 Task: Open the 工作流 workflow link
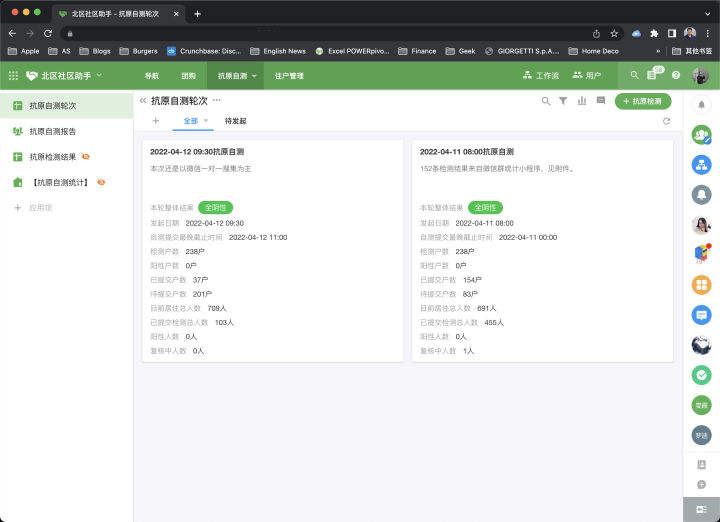coord(541,76)
